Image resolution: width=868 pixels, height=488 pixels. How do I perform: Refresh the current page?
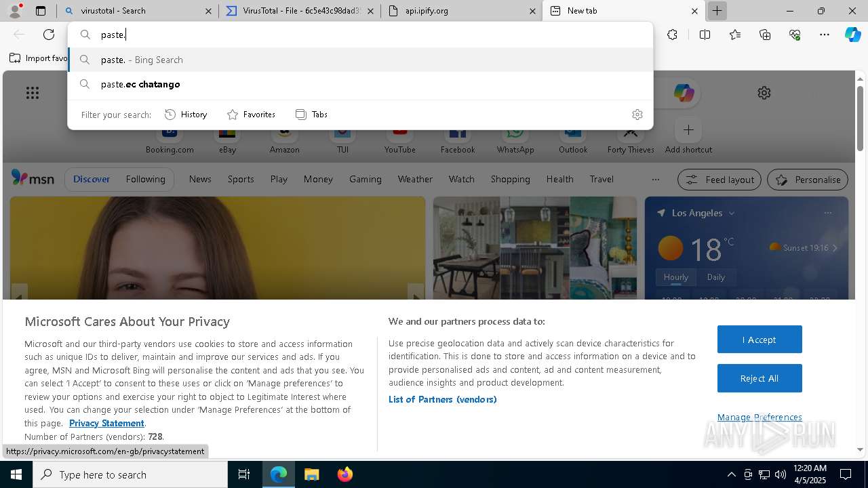49,35
